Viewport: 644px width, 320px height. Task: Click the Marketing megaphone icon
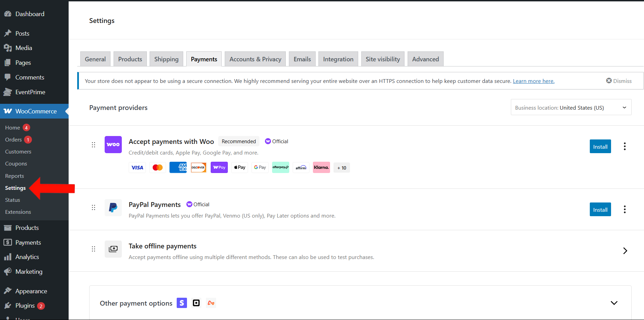click(8, 272)
